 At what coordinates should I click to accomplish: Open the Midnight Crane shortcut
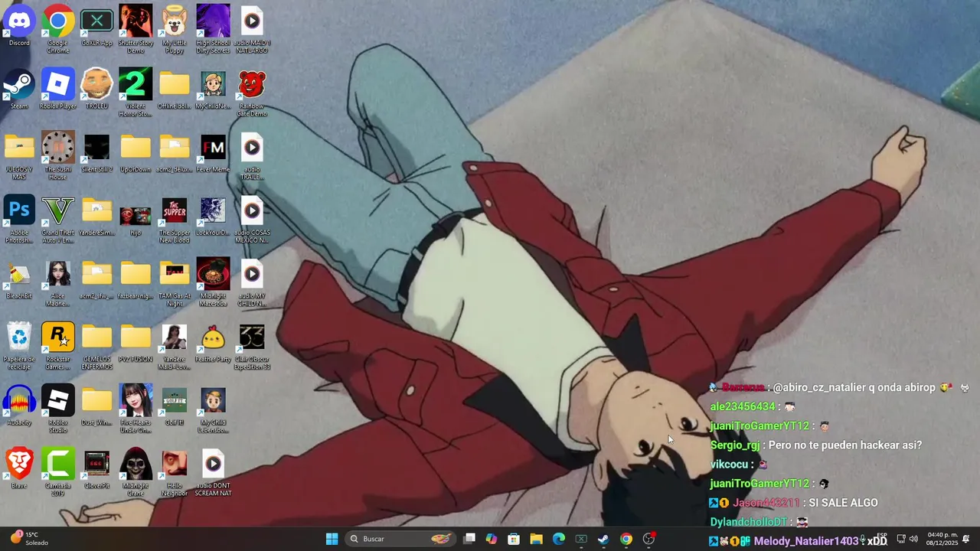click(136, 472)
